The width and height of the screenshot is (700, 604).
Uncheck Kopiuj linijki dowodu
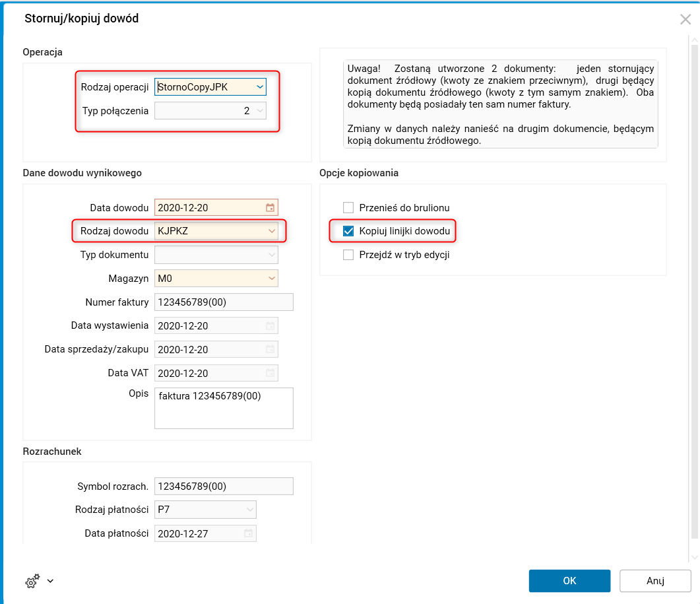tap(349, 231)
